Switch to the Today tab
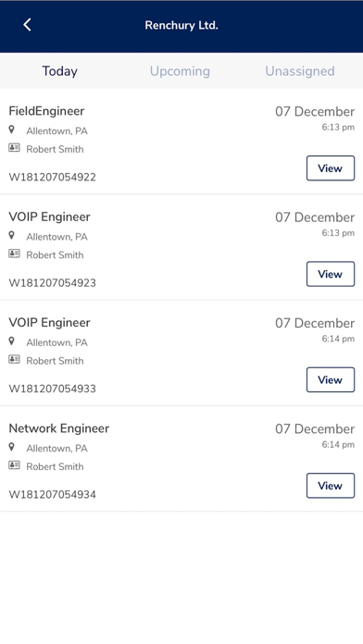The height and width of the screenshot is (644, 363). 59,71
